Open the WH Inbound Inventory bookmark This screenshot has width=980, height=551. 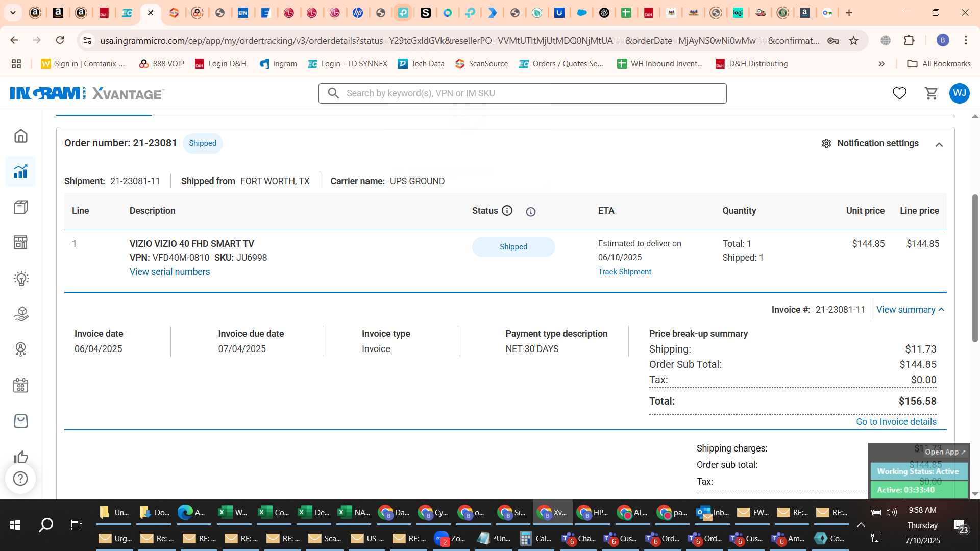pyautogui.click(x=660, y=64)
